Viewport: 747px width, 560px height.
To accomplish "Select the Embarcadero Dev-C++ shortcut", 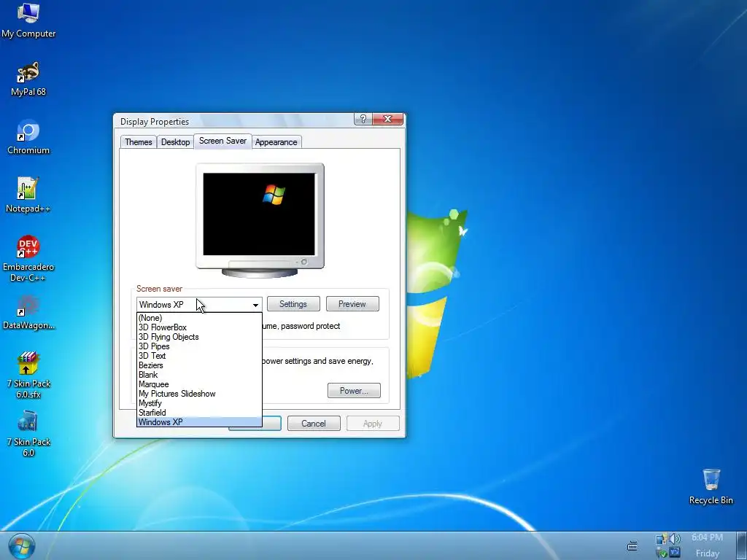I will click(28, 259).
